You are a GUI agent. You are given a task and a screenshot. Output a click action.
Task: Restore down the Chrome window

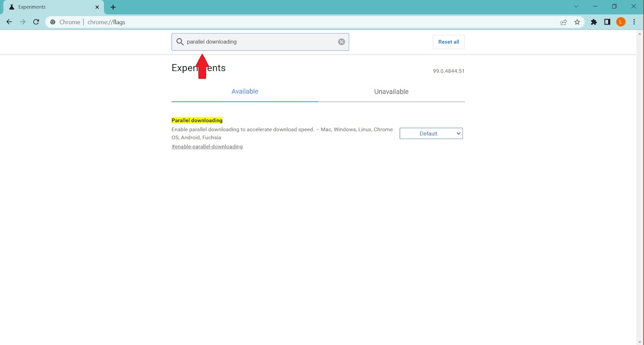tap(614, 6)
